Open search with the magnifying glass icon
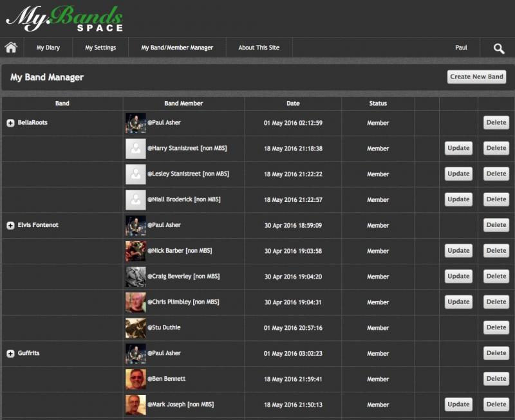 point(499,48)
